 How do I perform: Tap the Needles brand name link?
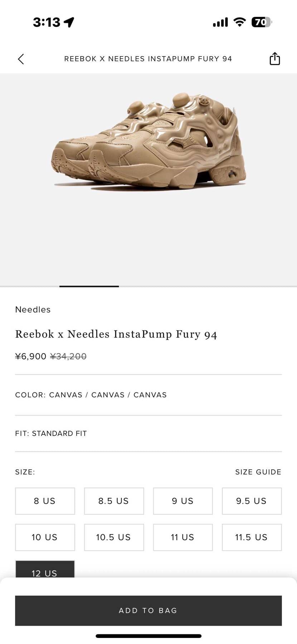click(x=33, y=310)
